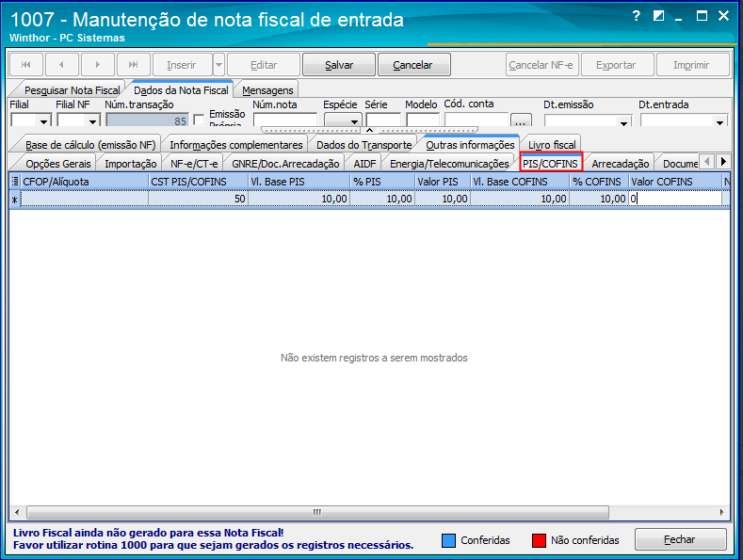Viewport: 743px width, 560px height.
Task: Click Valor PIS column header
Action: pos(443,182)
